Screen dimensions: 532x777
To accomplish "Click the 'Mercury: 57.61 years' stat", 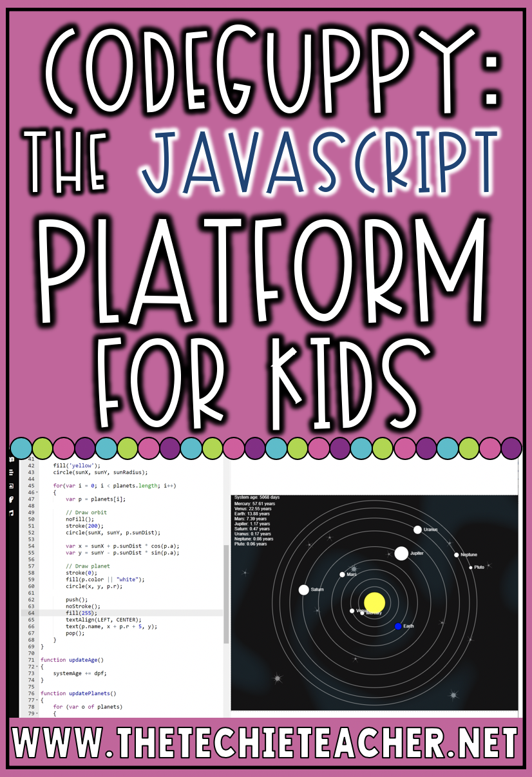I will click(254, 504).
